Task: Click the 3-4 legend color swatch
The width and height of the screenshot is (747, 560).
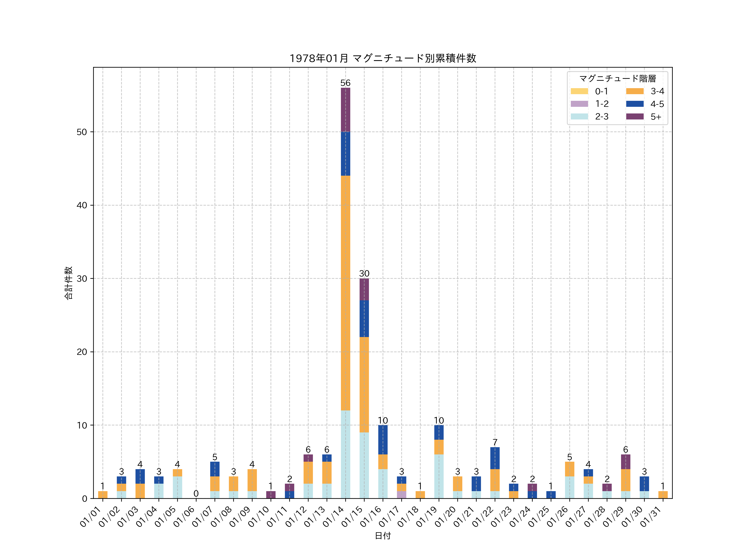Action: (635, 91)
